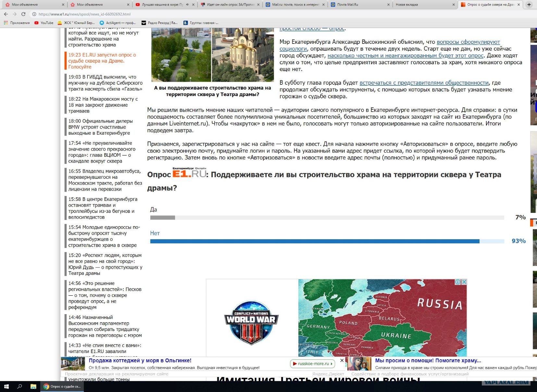
Task: Click the cottage thumbnail in the bottom ad
Action: coord(73,364)
